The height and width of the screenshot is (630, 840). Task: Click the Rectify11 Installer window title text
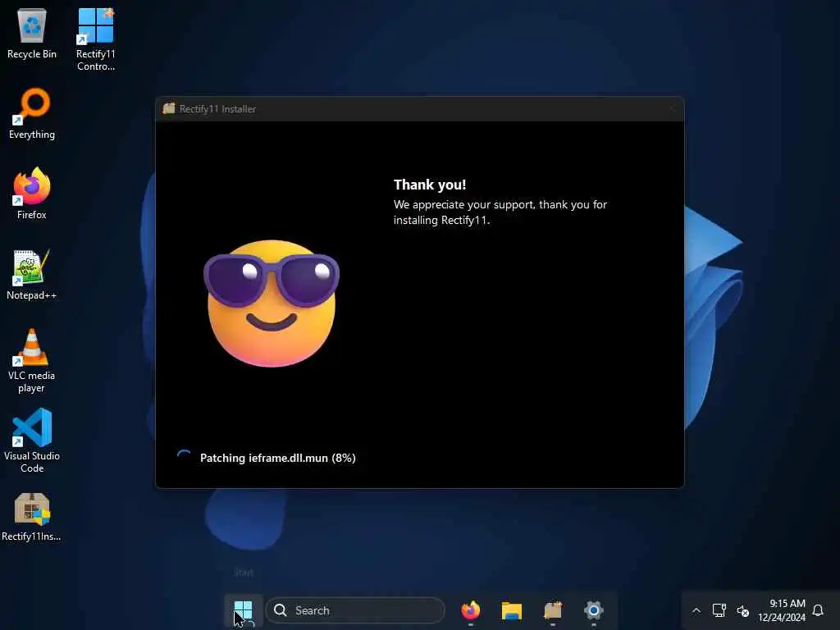pyautogui.click(x=217, y=109)
